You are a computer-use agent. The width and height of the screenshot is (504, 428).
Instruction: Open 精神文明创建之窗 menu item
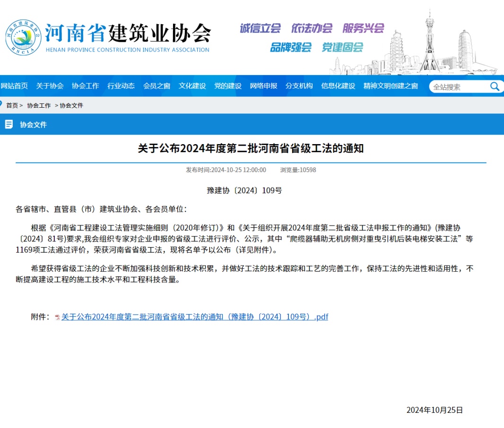tap(391, 86)
